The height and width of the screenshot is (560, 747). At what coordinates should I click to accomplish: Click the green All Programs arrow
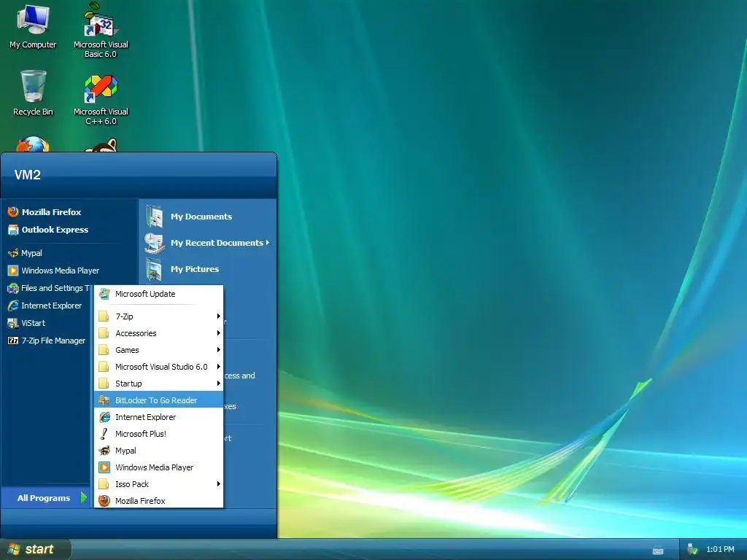[84, 497]
